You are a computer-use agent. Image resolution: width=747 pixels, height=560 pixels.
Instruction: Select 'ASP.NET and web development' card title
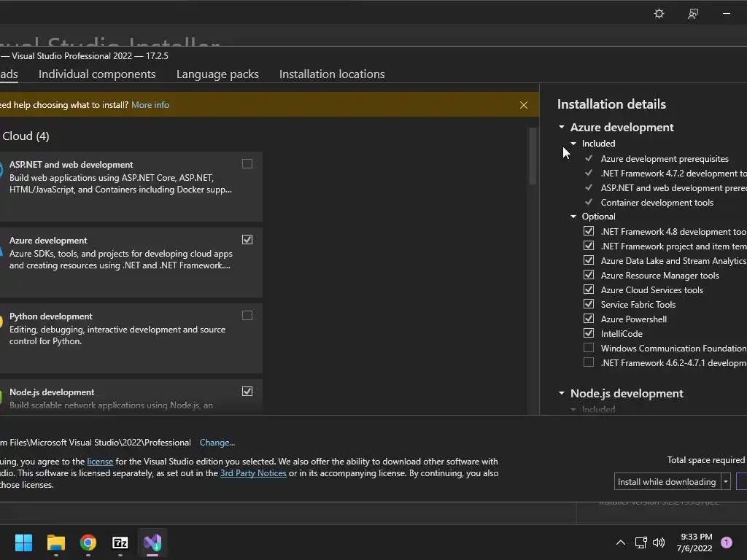click(x=71, y=165)
